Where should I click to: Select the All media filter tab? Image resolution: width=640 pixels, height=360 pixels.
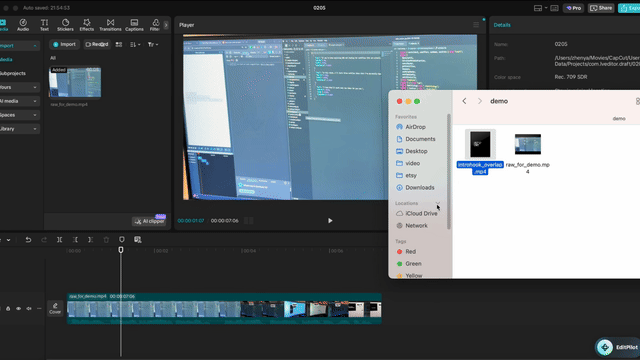point(53,58)
